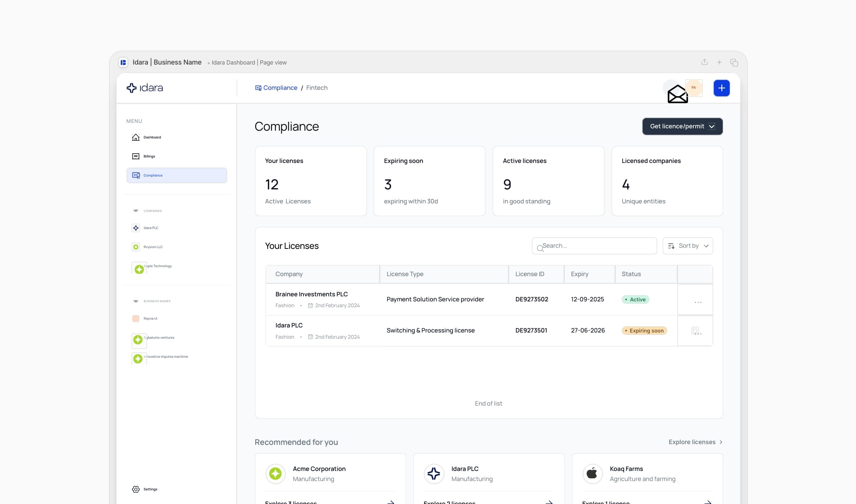Click the Rvysion LLC green icon
The image size is (856, 504).
point(136,247)
